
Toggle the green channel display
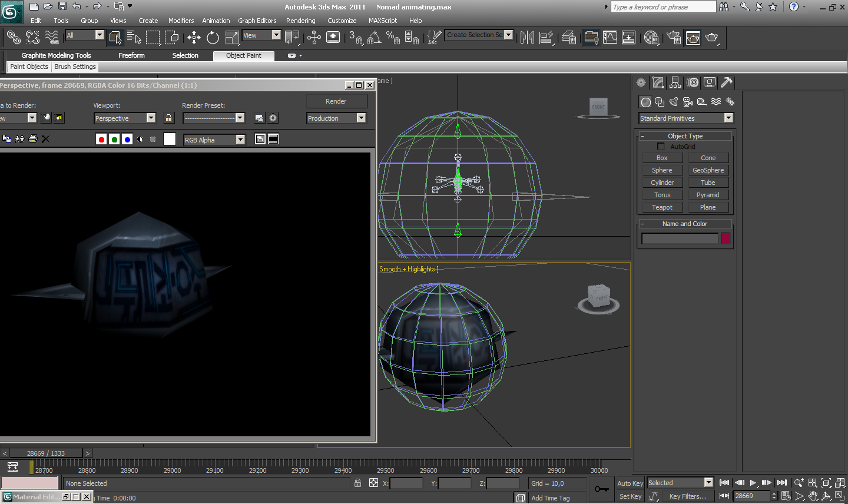coord(114,140)
